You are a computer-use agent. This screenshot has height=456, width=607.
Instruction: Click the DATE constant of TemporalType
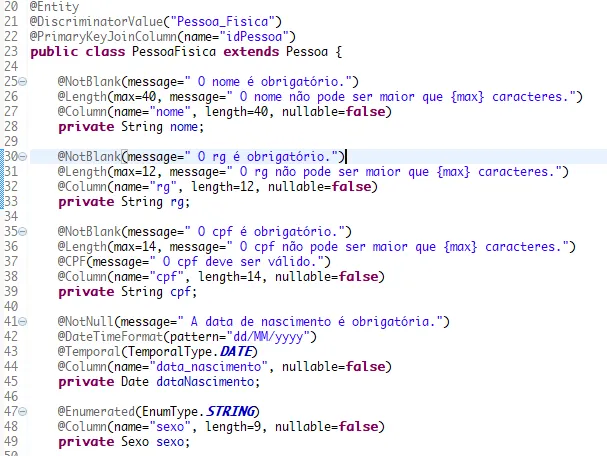[x=236, y=351]
